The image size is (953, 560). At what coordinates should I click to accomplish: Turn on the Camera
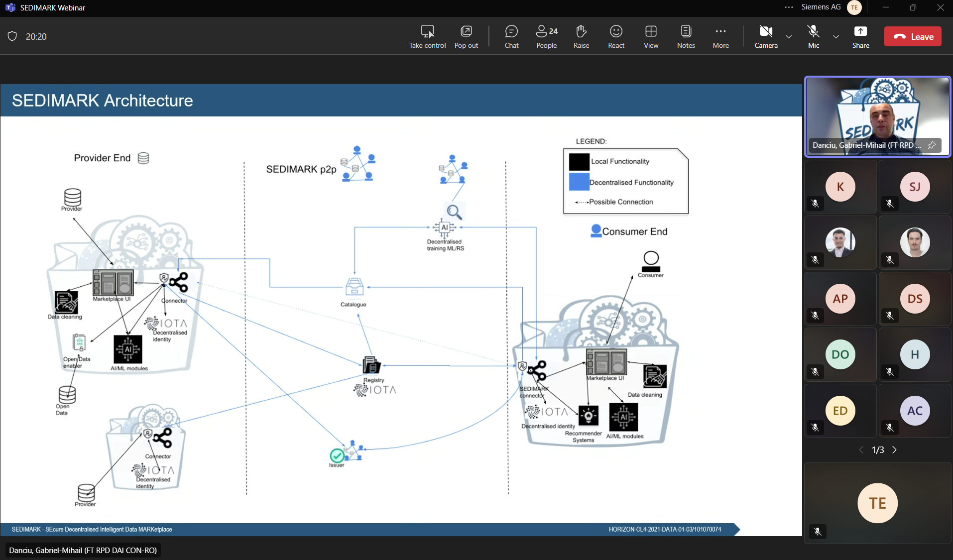click(x=766, y=37)
